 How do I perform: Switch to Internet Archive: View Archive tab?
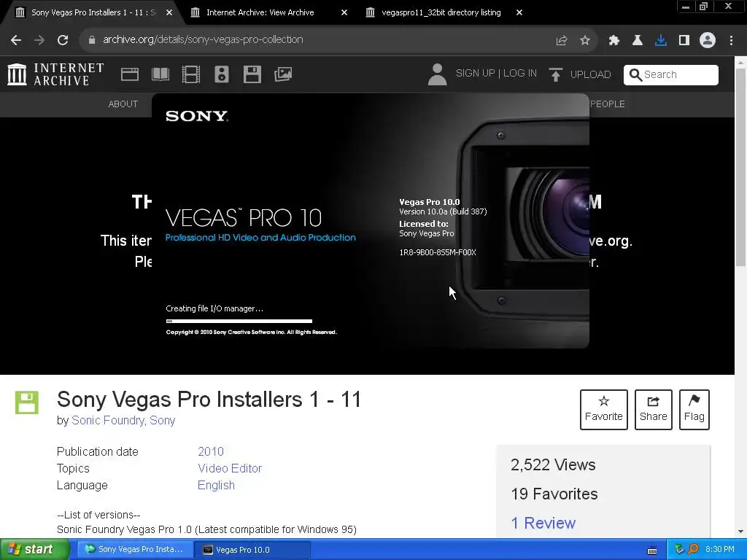(260, 12)
